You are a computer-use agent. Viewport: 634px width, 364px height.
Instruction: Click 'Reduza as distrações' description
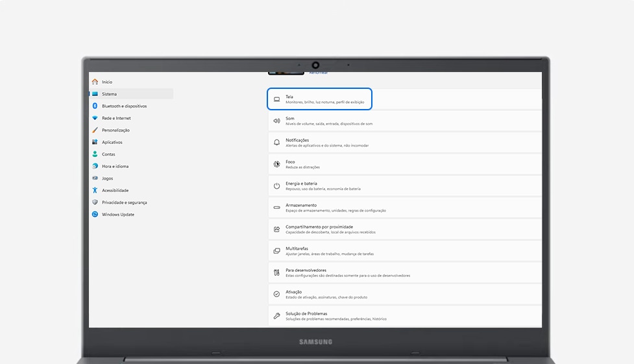pyautogui.click(x=303, y=167)
